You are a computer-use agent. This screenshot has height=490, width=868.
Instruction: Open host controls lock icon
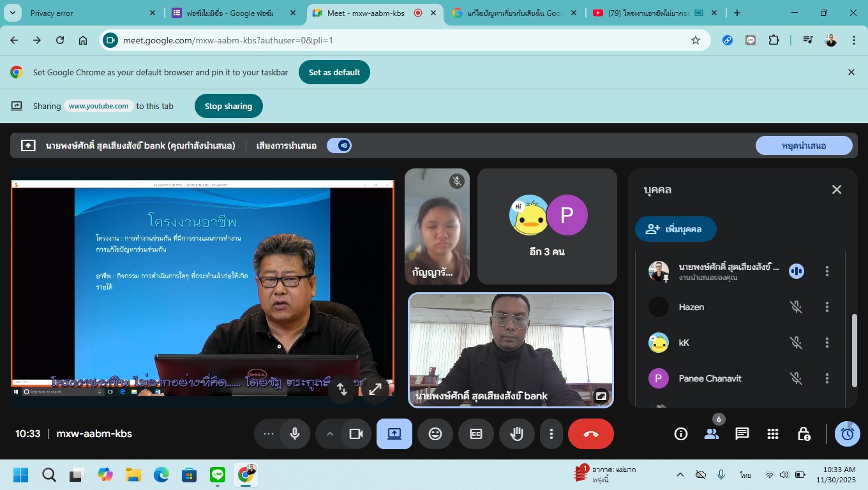point(804,434)
